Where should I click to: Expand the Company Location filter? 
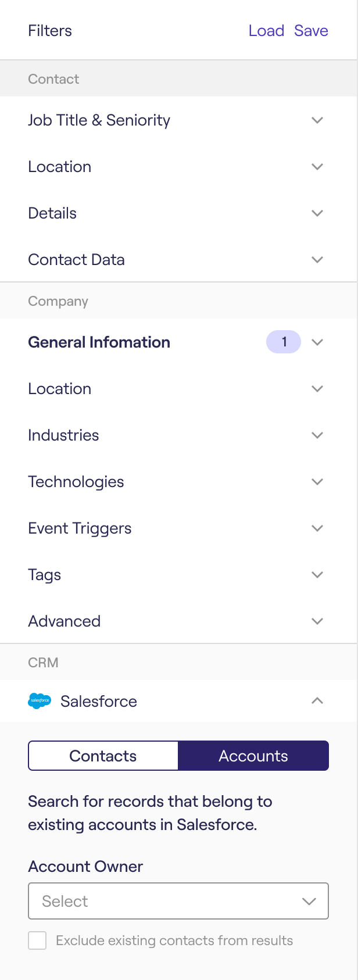point(178,389)
